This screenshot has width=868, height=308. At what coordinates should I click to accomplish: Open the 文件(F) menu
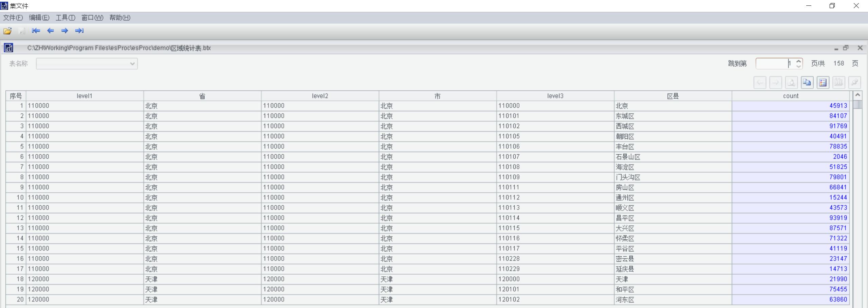click(x=13, y=18)
